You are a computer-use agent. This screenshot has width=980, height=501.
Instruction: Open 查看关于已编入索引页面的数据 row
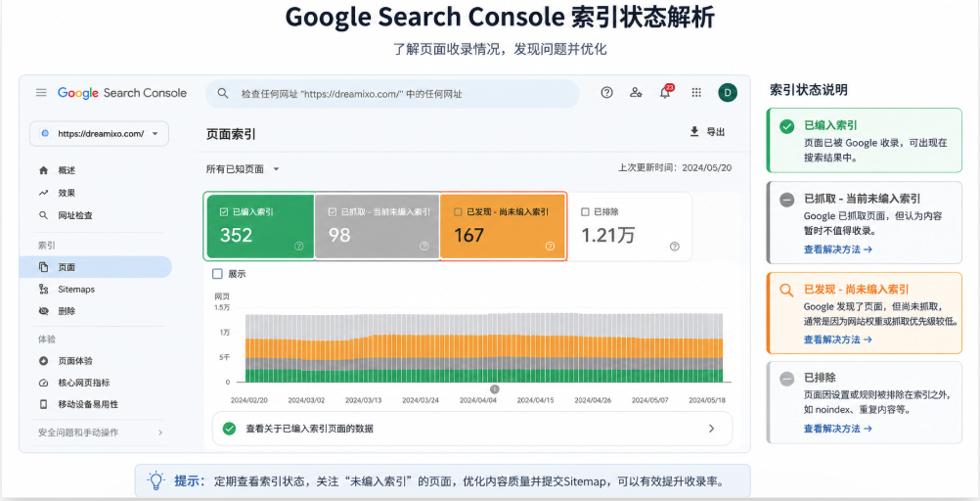[471, 429]
